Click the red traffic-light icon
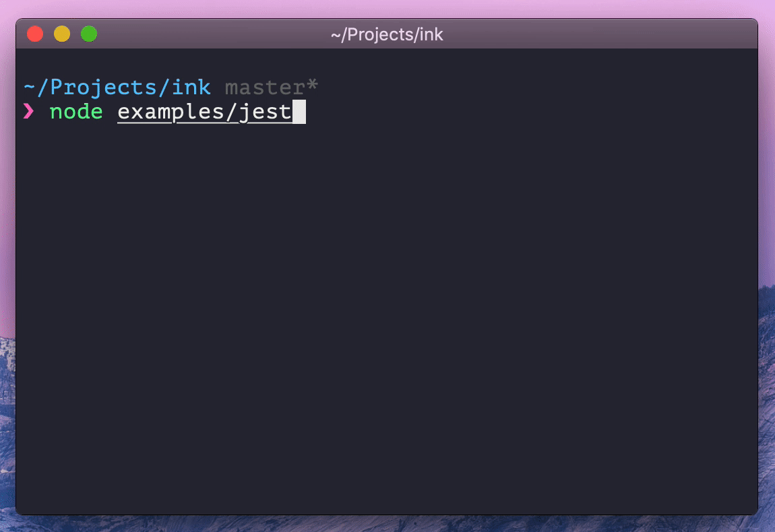Image resolution: width=775 pixels, height=532 pixels. pyautogui.click(x=34, y=34)
